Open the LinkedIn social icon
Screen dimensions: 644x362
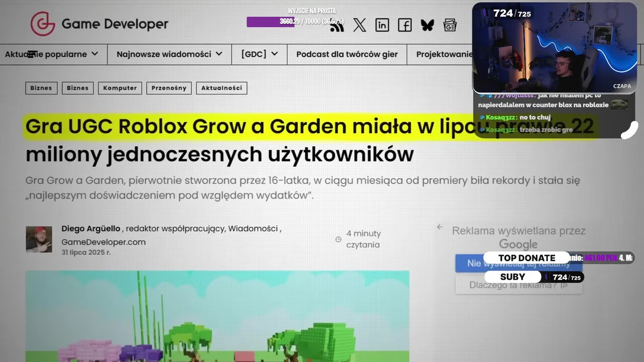pos(382,25)
